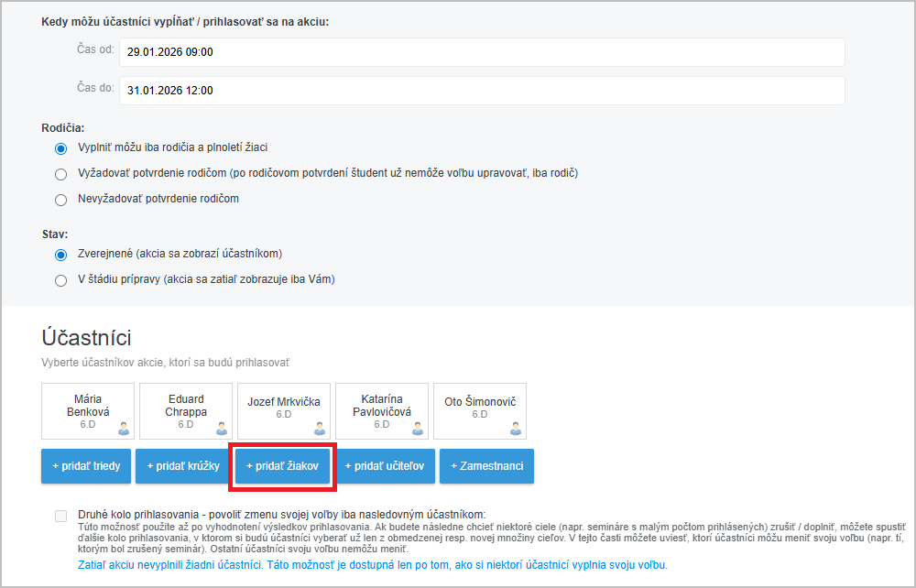Click the student icon on Mária Benková's card
916x588 pixels.
click(x=123, y=428)
